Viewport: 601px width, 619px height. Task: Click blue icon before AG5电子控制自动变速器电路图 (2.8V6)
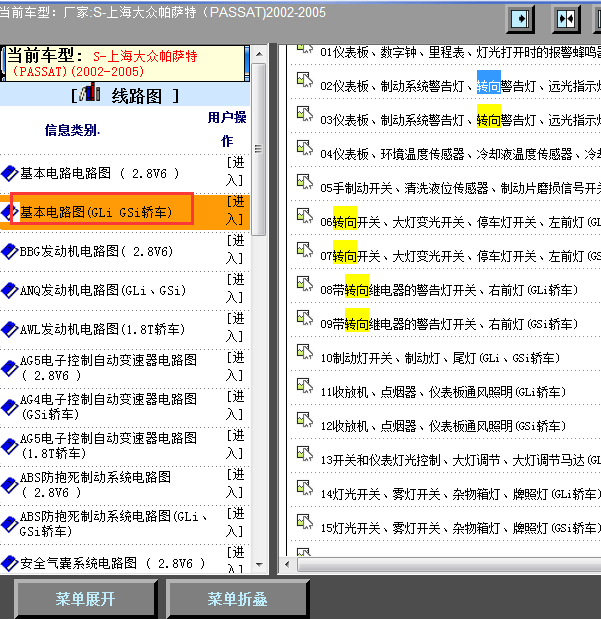[9, 368]
